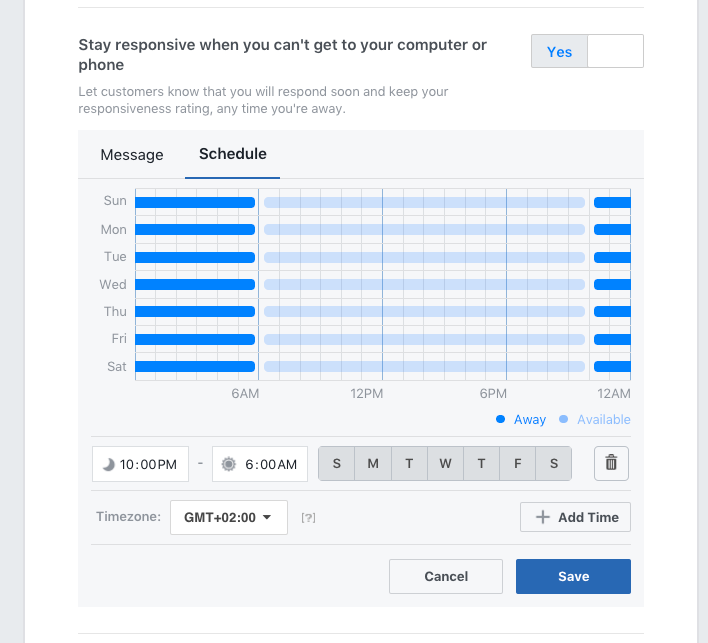Click the Save button
This screenshot has height=643, width=708.
click(x=573, y=576)
